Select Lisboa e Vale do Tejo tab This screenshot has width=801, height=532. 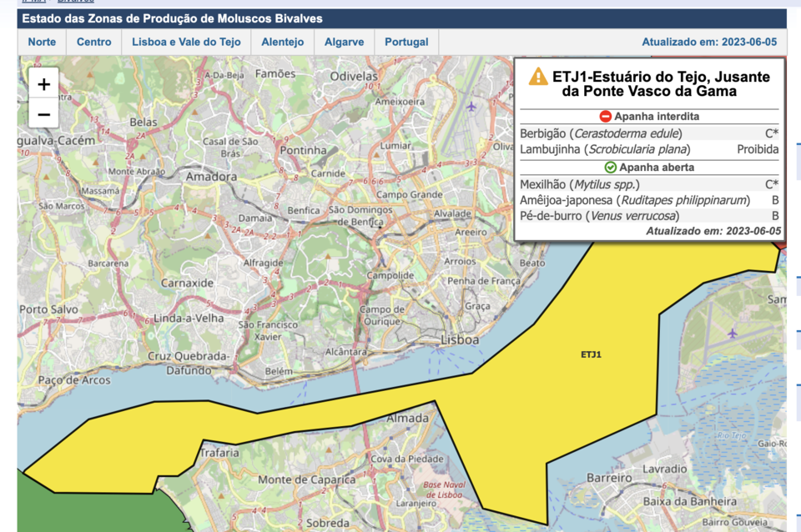point(186,42)
